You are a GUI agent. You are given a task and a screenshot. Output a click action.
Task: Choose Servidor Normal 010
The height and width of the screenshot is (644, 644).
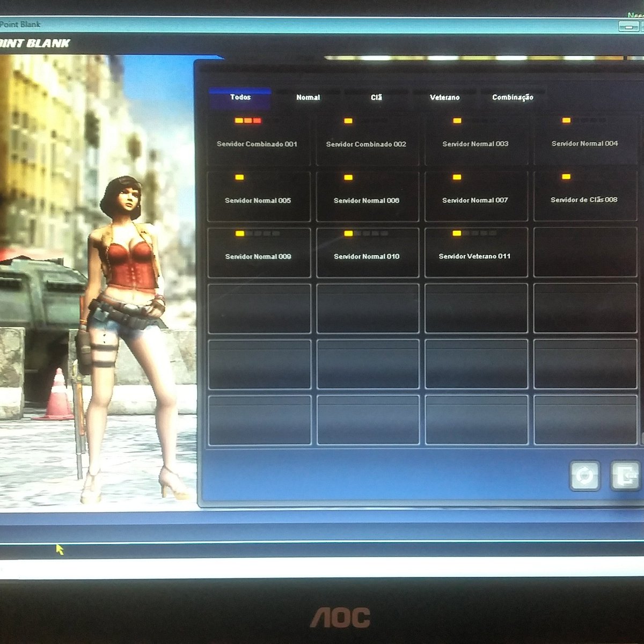(368, 252)
